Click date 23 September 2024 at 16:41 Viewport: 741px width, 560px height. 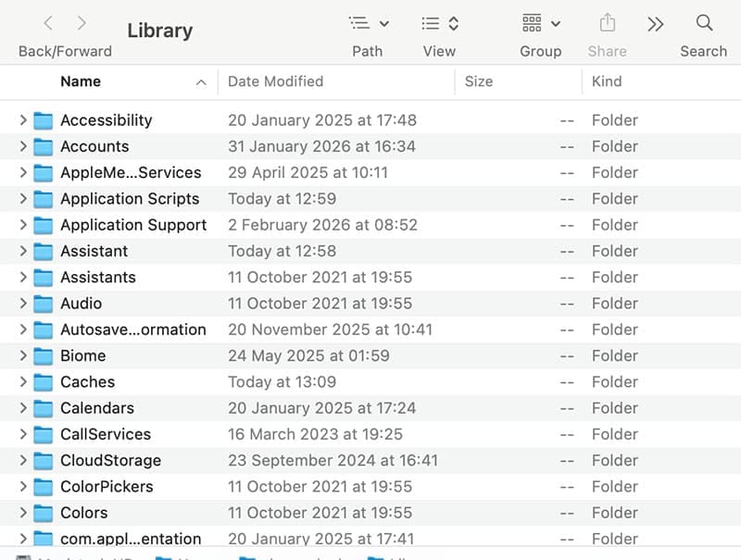(333, 461)
